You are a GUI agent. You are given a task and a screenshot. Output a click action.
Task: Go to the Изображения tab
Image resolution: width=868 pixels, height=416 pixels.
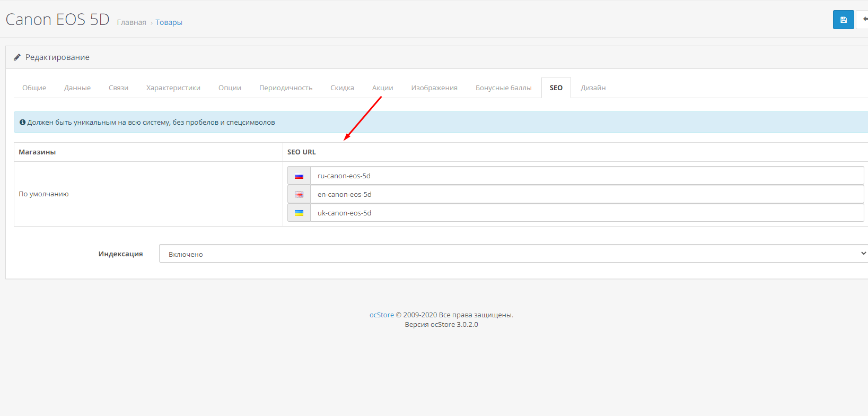coord(434,88)
